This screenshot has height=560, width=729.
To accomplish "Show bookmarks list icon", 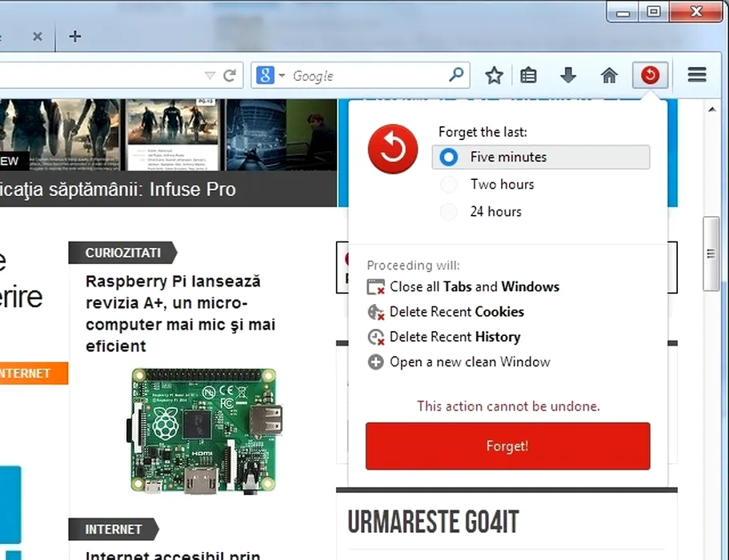I will click(x=528, y=75).
